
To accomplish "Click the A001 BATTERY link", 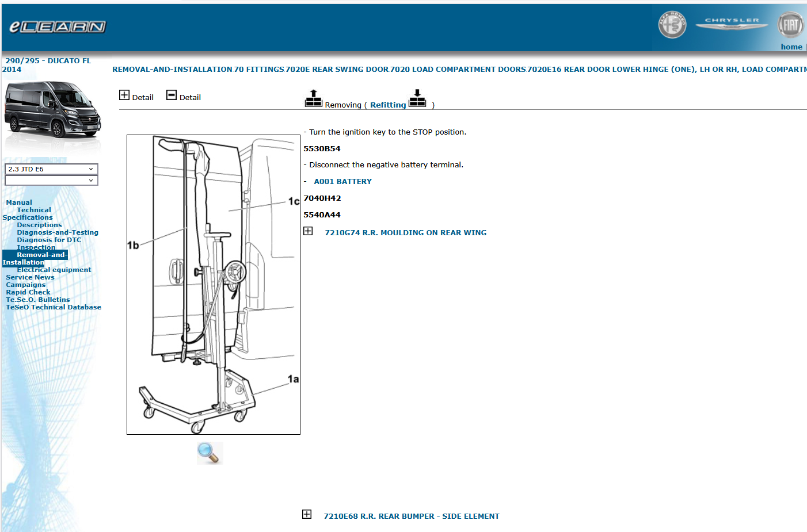I will pos(342,182).
